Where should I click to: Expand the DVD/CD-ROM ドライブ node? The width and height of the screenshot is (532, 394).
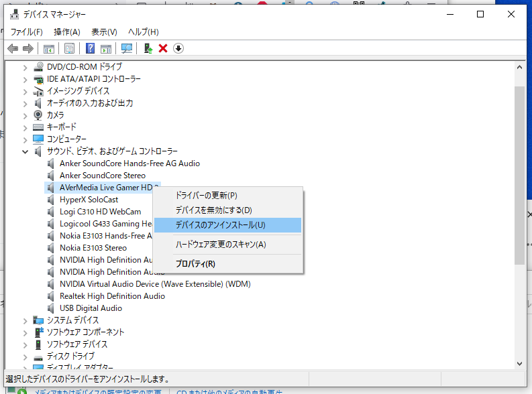[x=25, y=67]
